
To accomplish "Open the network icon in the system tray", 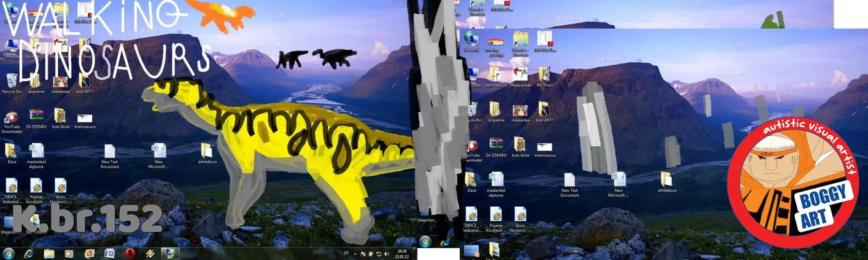I will coord(379,254).
